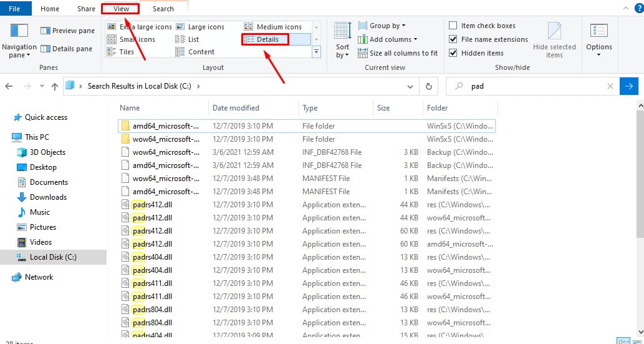Select Content layout

[x=195, y=52]
